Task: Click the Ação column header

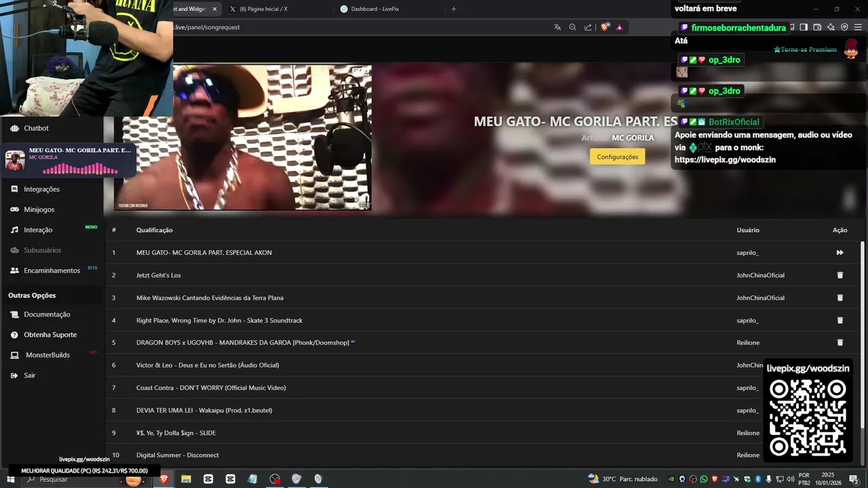Action: [840, 230]
